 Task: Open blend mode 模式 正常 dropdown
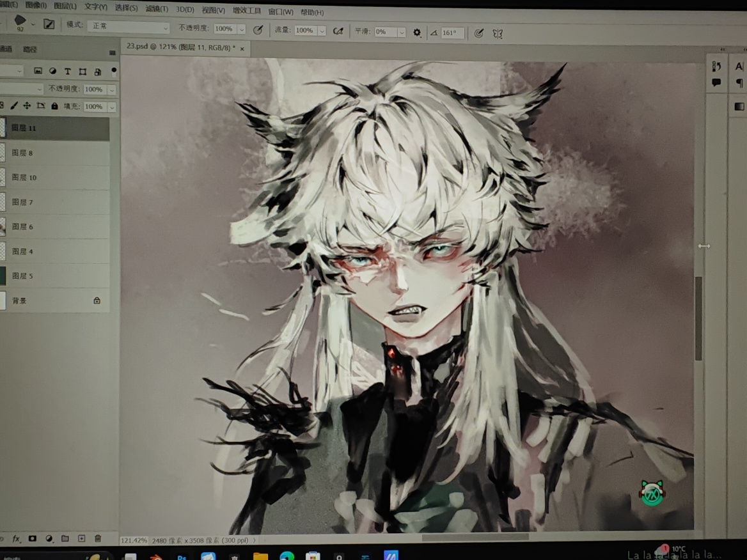pos(128,27)
